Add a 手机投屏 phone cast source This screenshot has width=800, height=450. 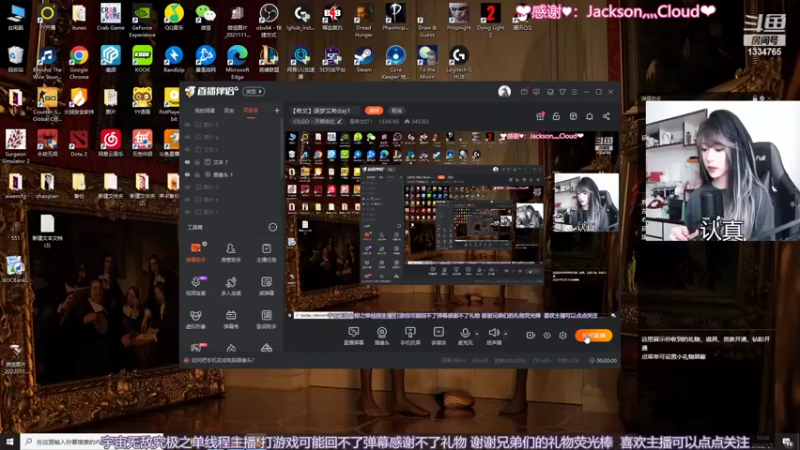410,336
